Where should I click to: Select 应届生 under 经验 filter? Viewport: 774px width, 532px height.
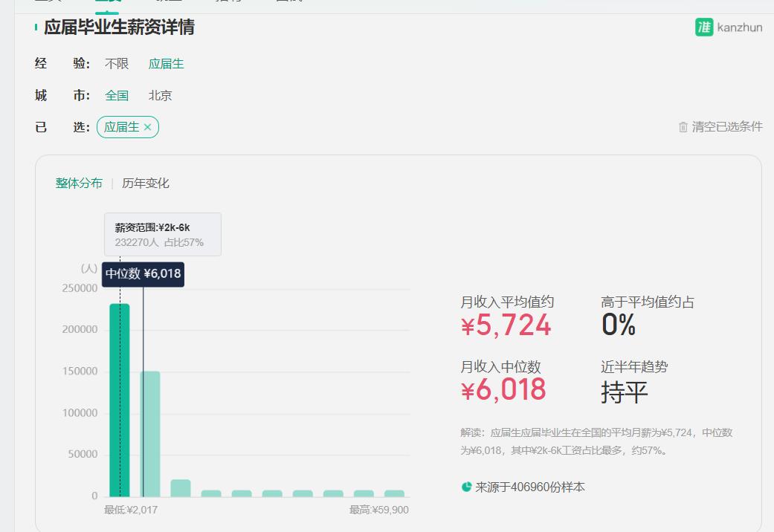tap(166, 64)
